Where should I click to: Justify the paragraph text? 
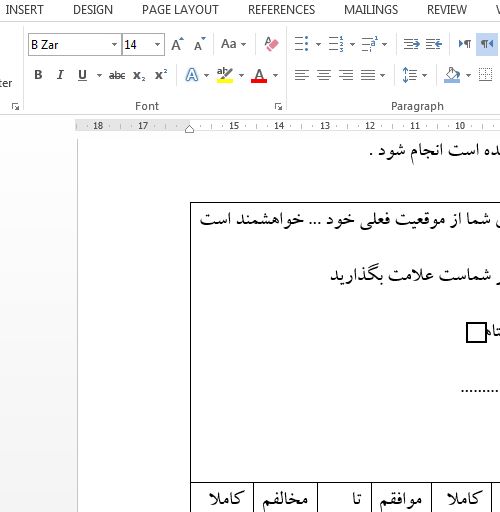(368, 75)
